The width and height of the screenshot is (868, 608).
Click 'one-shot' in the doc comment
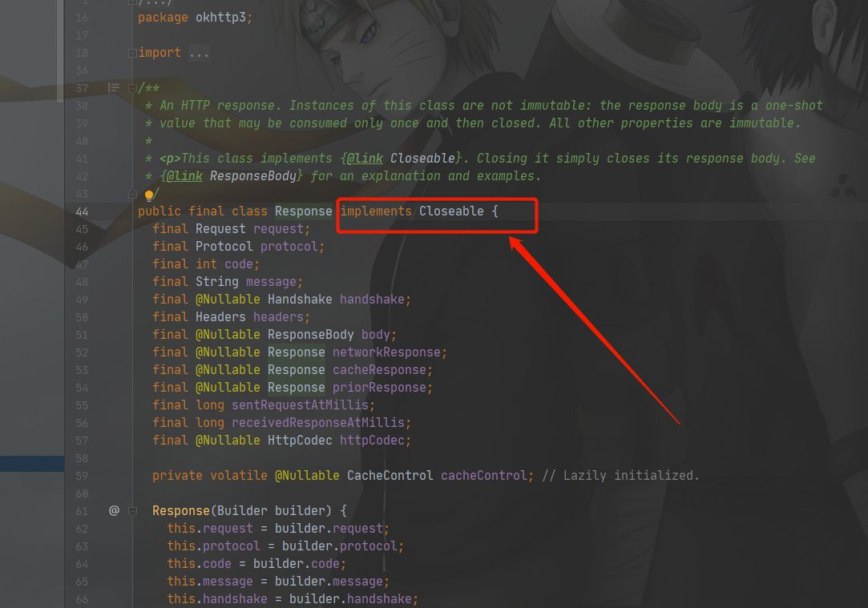coord(793,106)
